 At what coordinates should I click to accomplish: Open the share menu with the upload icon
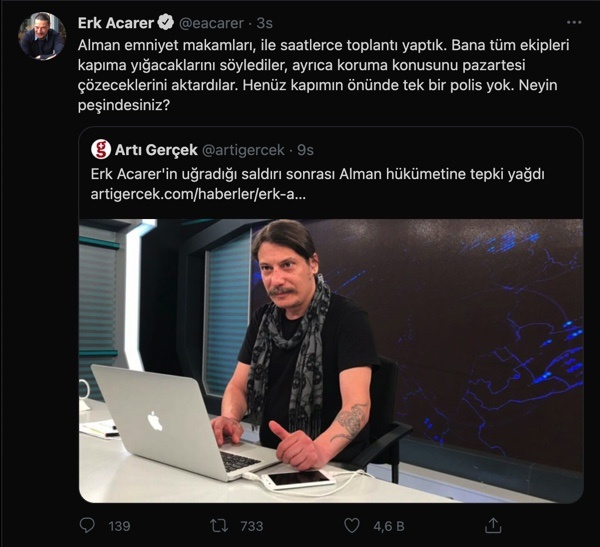click(x=493, y=525)
